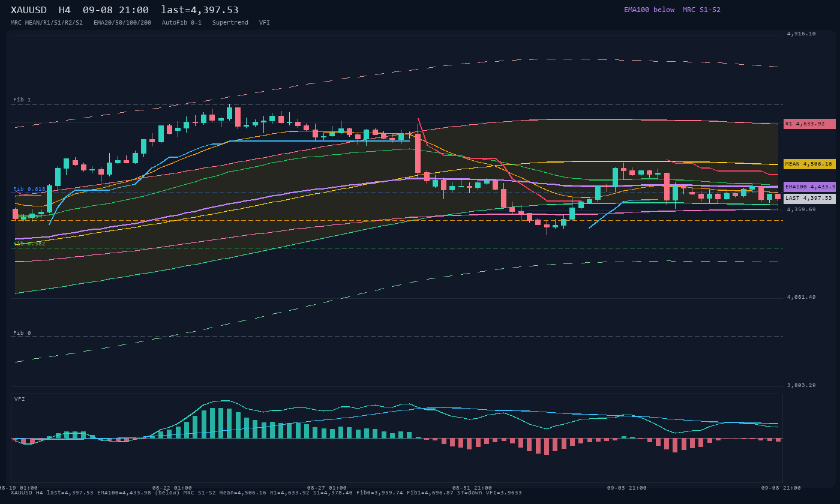Select the 4,081.49 price axis label

click(801, 297)
